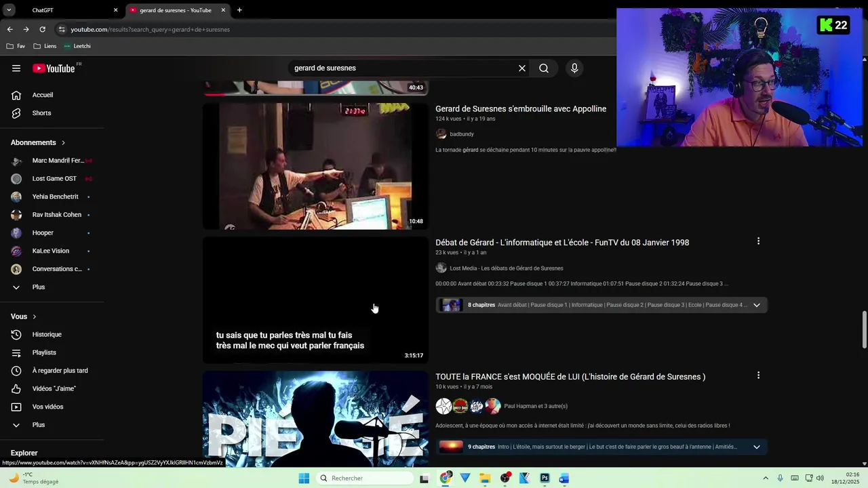Open video title Gerard de Suresnes s'embrouille avec Appolline
The image size is (868, 488).
point(521,108)
